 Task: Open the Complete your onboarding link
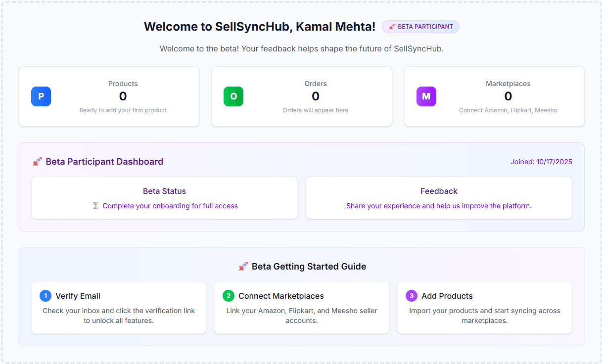[170, 206]
